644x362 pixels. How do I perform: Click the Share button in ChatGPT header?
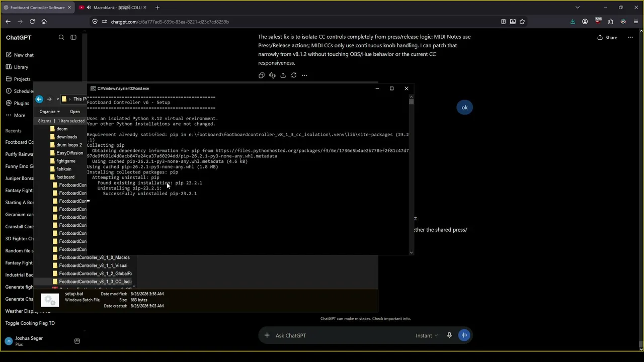[607, 37]
